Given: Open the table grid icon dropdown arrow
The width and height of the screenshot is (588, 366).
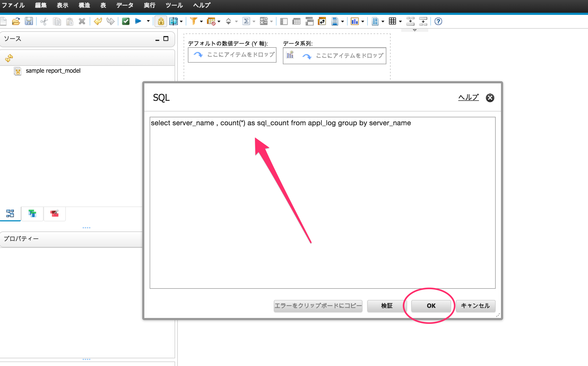Looking at the screenshot, I should tap(400, 21).
